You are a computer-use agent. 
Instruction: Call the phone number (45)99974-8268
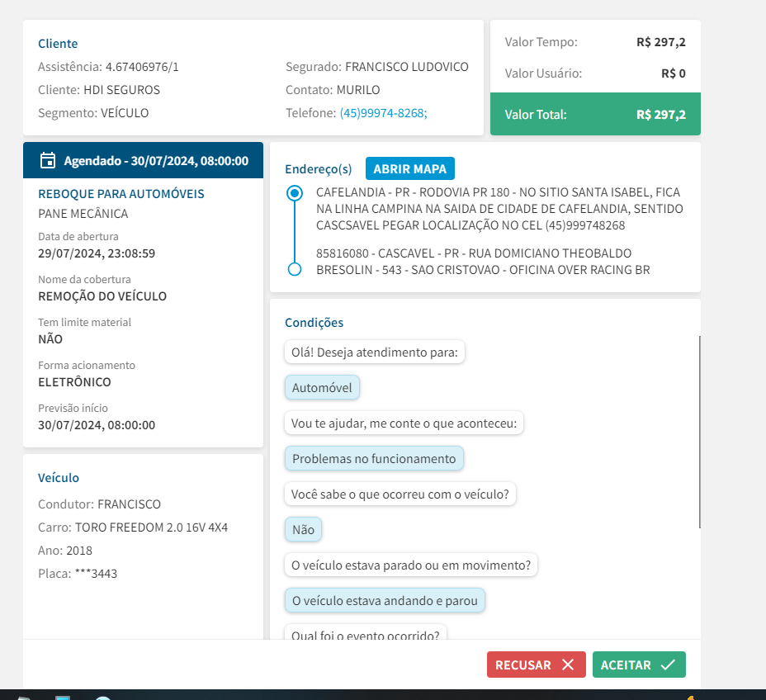pyautogui.click(x=384, y=113)
